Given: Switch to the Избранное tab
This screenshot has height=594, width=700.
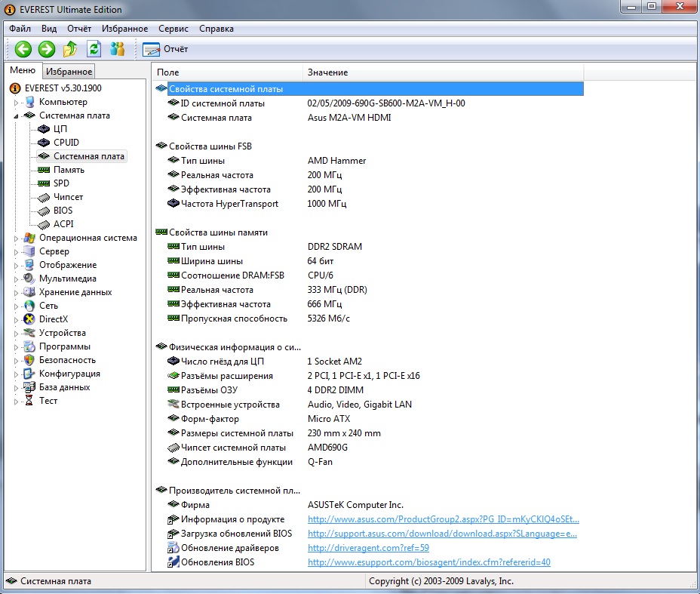Looking at the screenshot, I should coord(69,72).
